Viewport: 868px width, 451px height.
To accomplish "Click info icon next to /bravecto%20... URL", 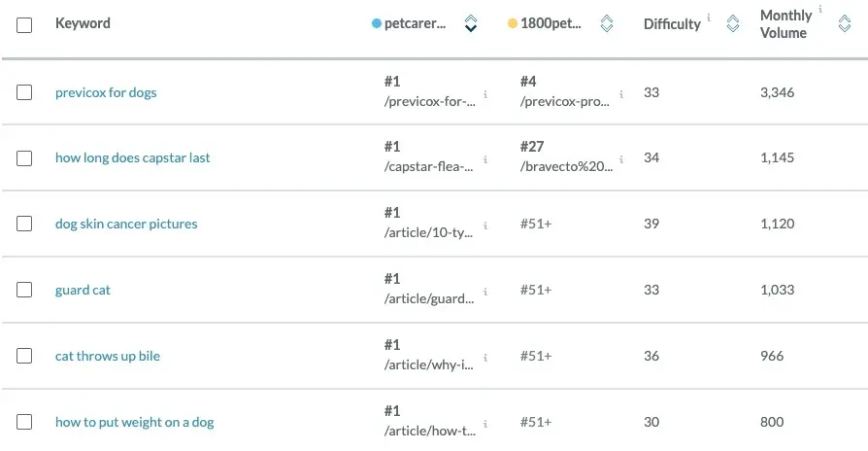I will (621, 159).
